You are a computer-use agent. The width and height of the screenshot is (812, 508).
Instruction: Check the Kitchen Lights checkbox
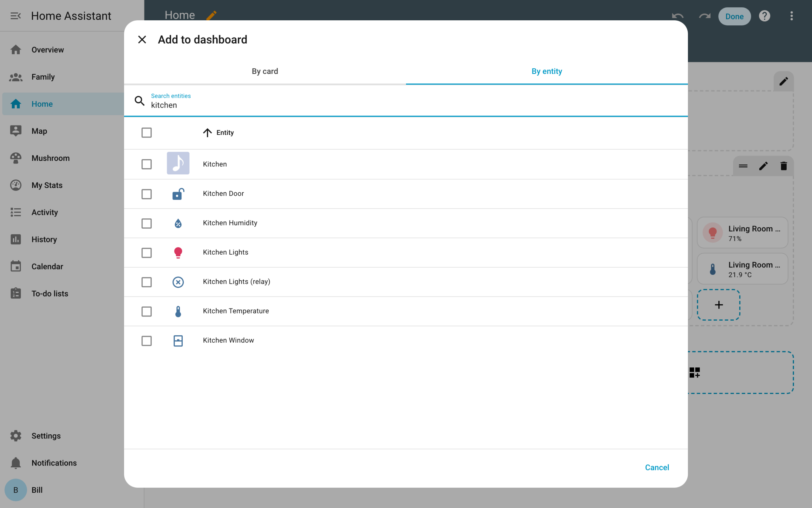147,253
